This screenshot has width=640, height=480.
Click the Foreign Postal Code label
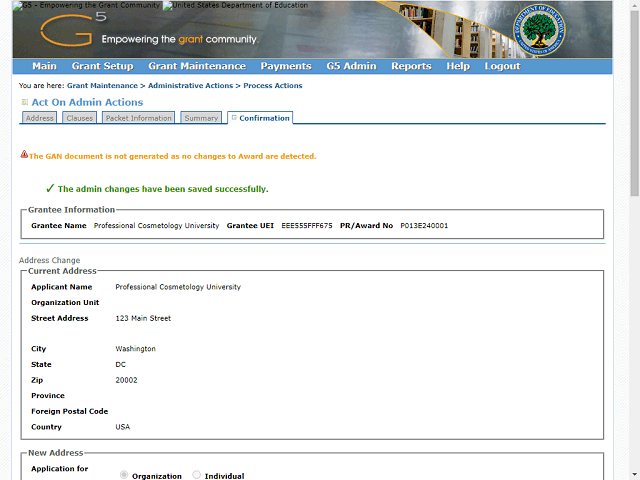click(69, 411)
